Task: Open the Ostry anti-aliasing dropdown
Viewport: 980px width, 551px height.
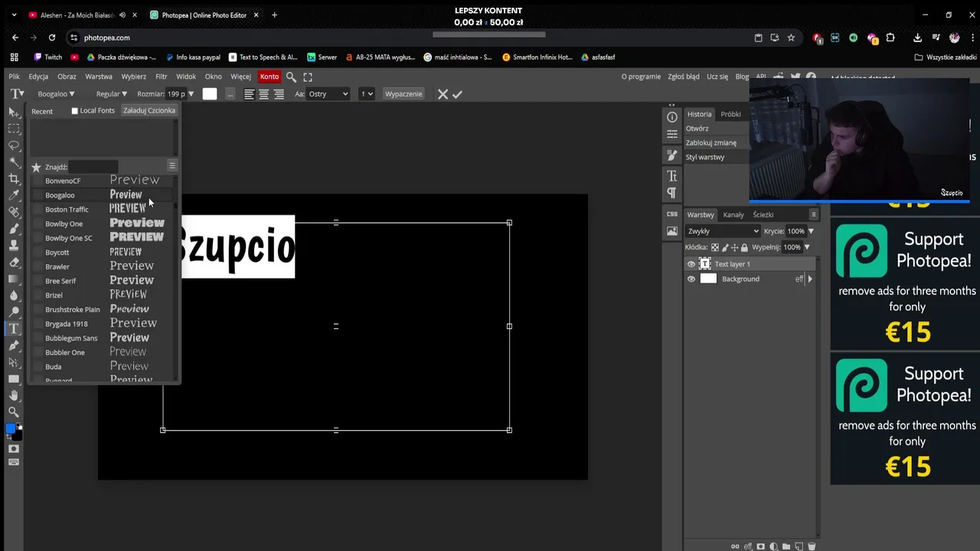Action: [x=328, y=94]
